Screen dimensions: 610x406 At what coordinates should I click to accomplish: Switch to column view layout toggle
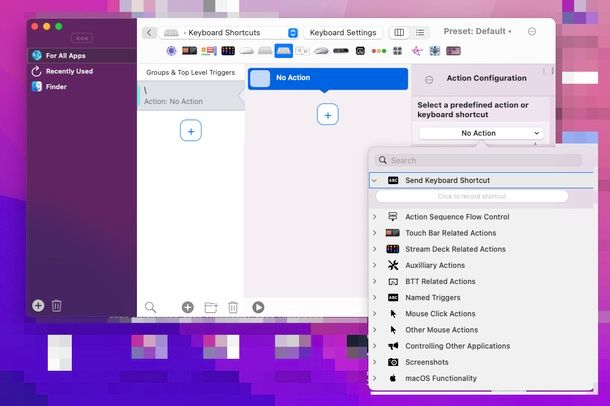click(399, 32)
